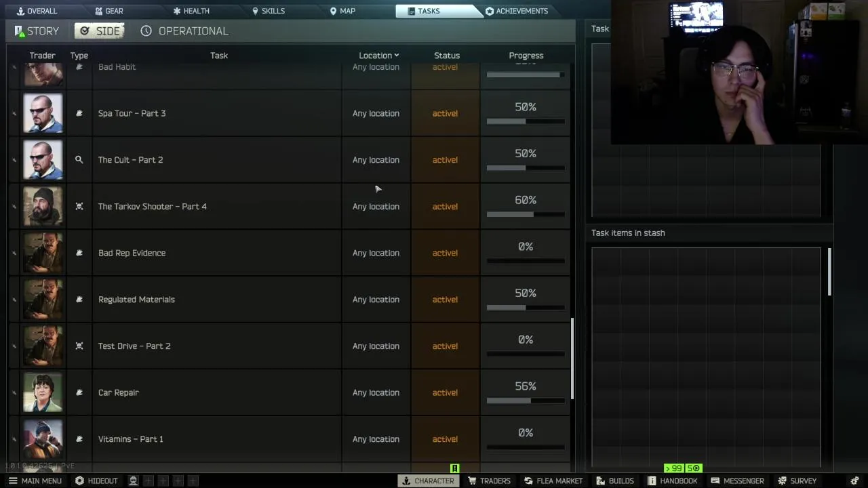Show Story tasks
This screenshot has height=488, width=868.
click(x=37, y=31)
